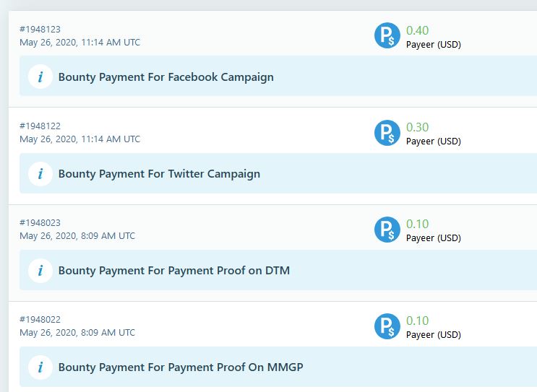Select transaction ID #1948022
Screen dimensions: 537x392
(x=40, y=320)
